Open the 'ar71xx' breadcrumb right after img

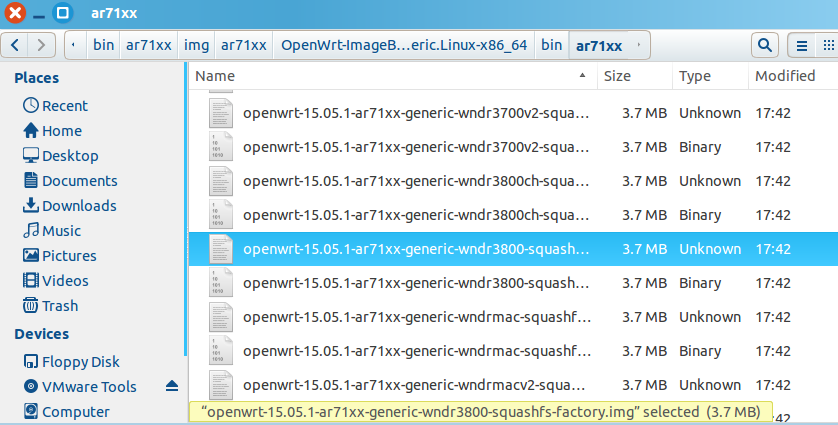[244, 45]
